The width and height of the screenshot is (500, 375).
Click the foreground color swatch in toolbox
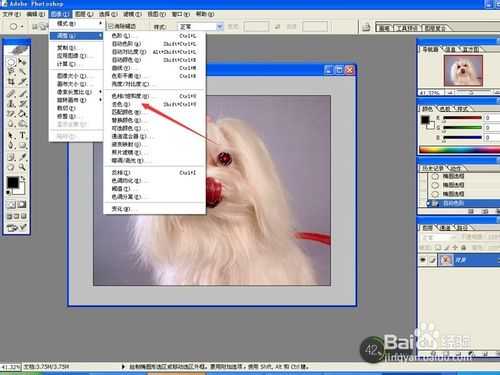(x=13, y=183)
